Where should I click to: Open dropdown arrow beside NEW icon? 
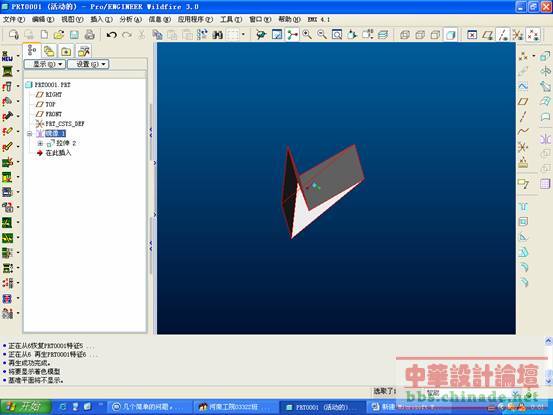(18, 56)
